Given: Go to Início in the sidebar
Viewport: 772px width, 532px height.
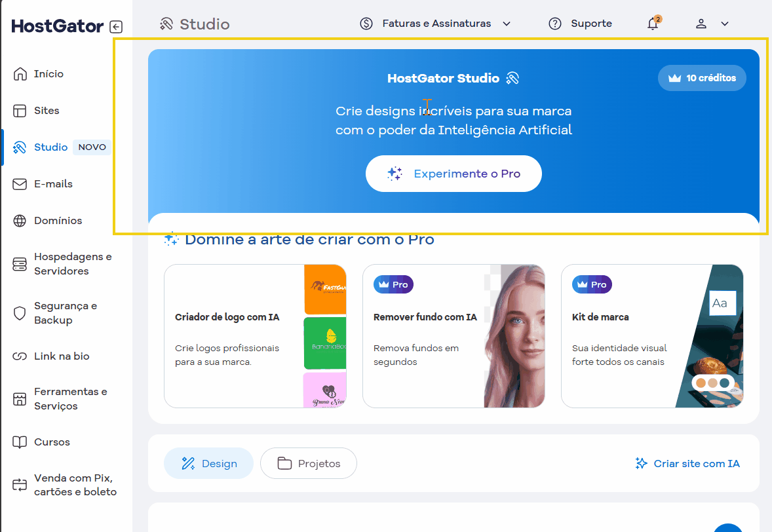Looking at the screenshot, I should pyautogui.click(x=48, y=74).
